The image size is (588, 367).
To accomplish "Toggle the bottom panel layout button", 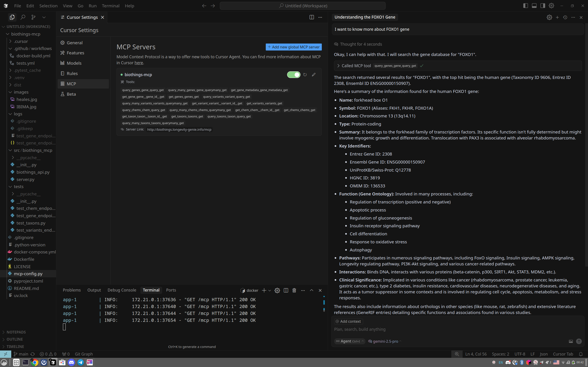I will point(534,6).
